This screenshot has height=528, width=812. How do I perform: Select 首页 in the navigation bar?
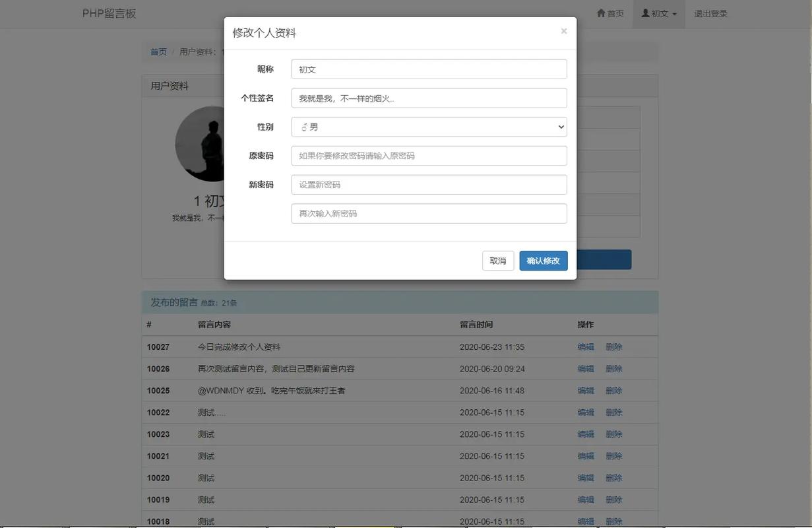pos(613,11)
